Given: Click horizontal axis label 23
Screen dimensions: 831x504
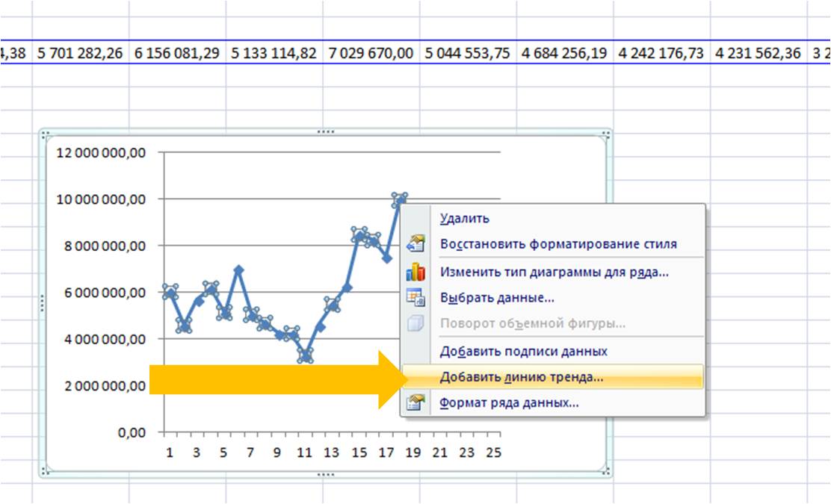Looking at the screenshot, I should (467, 452).
